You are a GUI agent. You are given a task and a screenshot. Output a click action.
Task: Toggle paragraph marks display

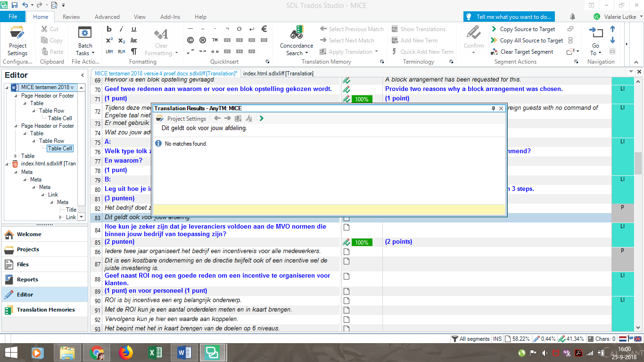click(x=133, y=52)
